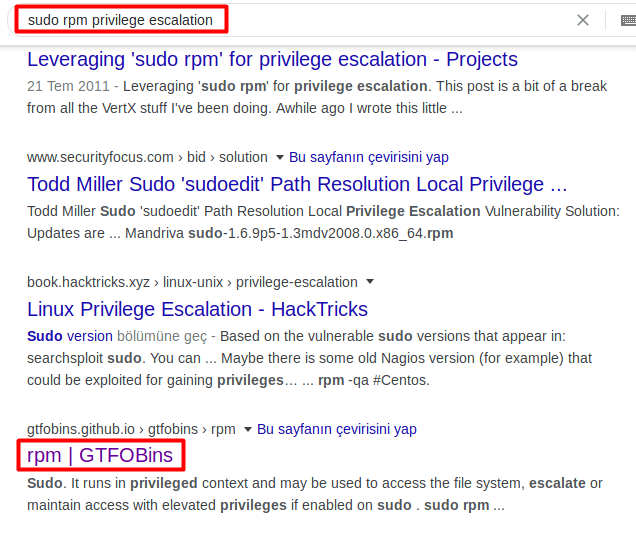The height and width of the screenshot is (534, 636).
Task: Open the 'Leveraging sudo rpm for privilege escalation' result
Action: pos(272,59)
